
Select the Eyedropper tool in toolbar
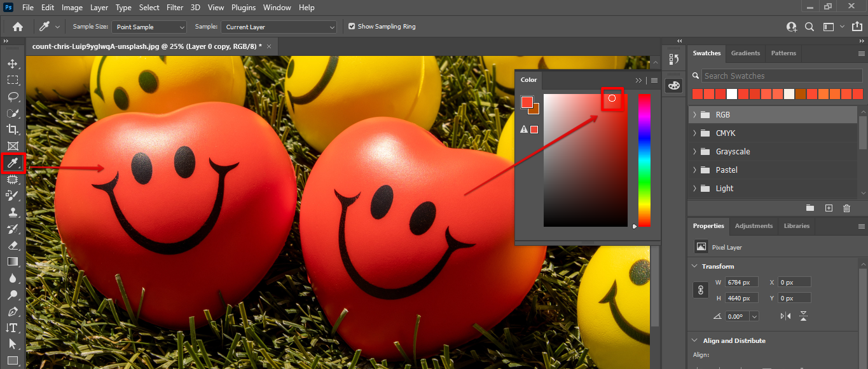click(13, 163)
